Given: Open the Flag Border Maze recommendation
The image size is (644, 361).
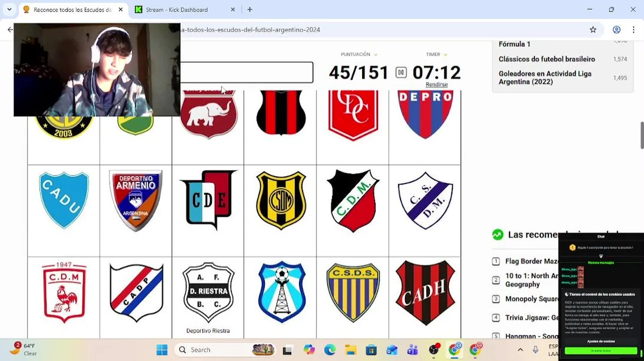Looking at the screenshot, I should tap(532, 261).
